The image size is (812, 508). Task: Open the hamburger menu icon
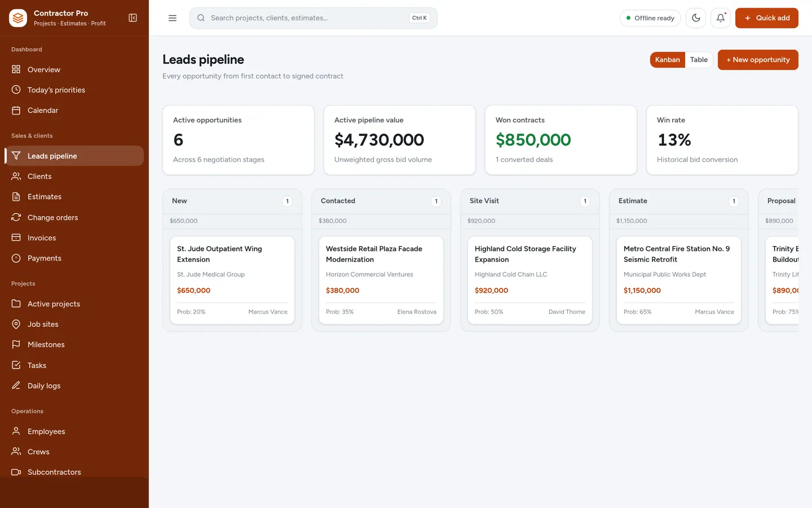[x=172, y=18]
